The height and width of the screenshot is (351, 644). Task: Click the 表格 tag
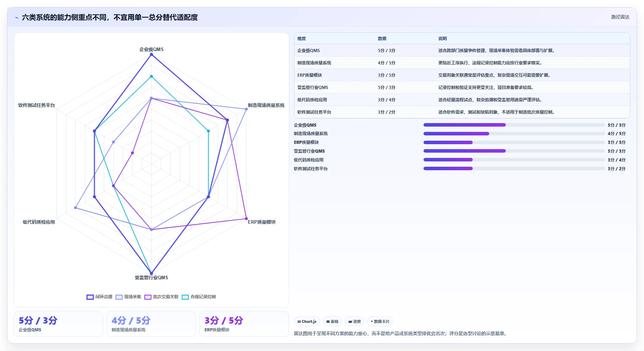(x=332, y=321)
